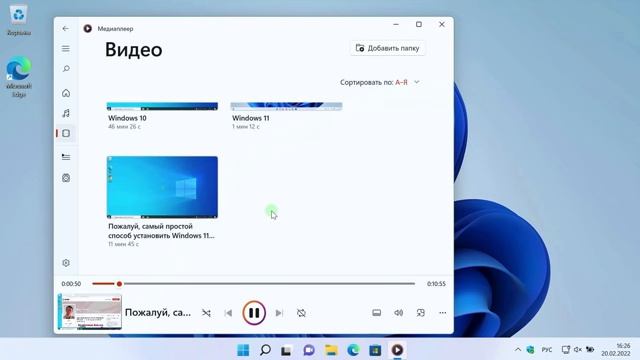This screenshot has width=640, height=360.
Task: Select the Recycle Bin desktop icon
Action: tap(19, 20)
